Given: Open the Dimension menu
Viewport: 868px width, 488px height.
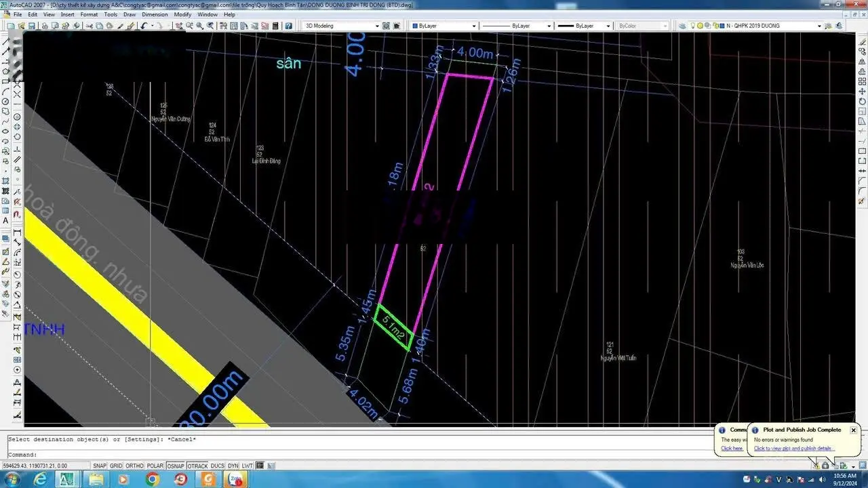Looking at the screenshot, I should click(155, 14).
